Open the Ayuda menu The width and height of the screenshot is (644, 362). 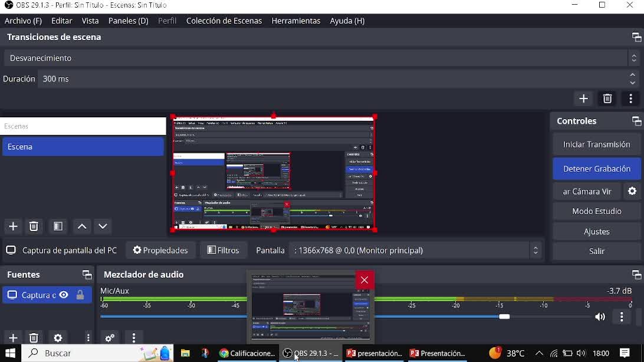pyautogui.click(x=347, y=21)
